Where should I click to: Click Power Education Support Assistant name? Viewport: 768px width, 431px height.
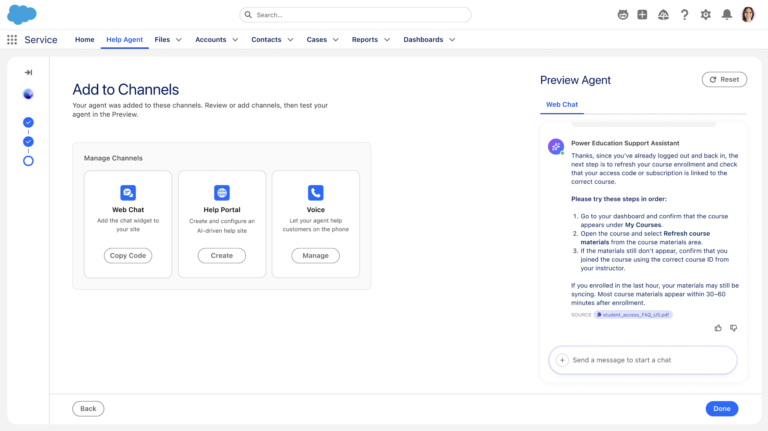(625, 143)
